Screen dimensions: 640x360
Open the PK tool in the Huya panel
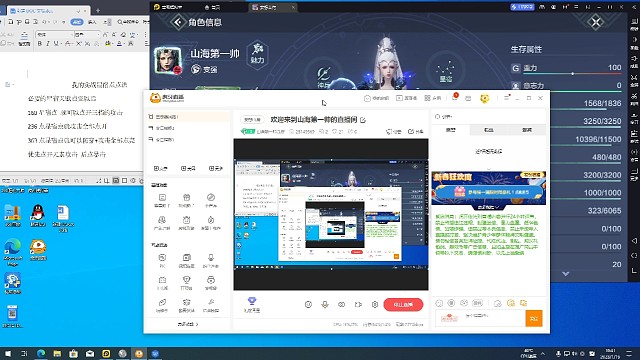point(162,260)
